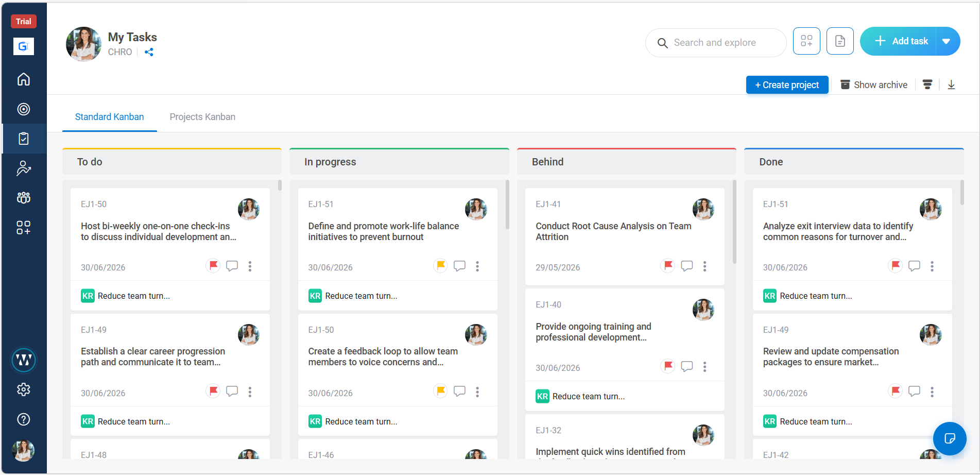Switch to the Projects Kanban tab

click(x=202, y=117)
